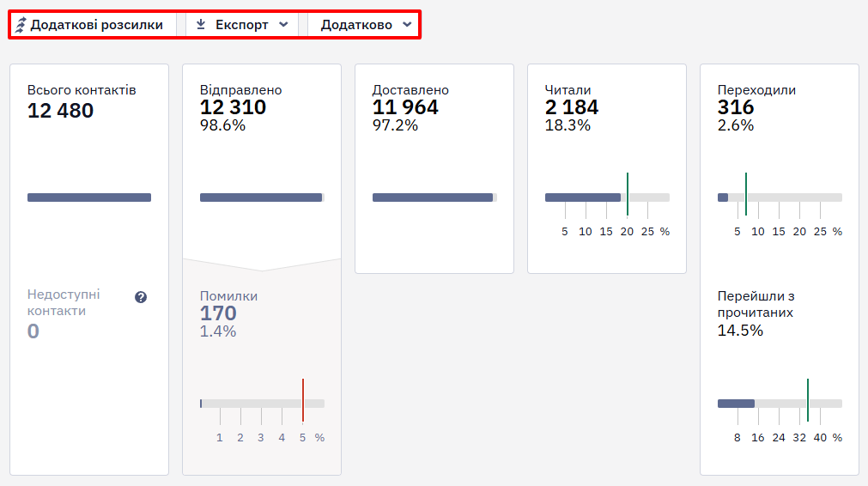Screen dimensions: 868x486
Task: Open the Додатково dropdown menu
Action: pyautogui.click(x=363, y=25)
